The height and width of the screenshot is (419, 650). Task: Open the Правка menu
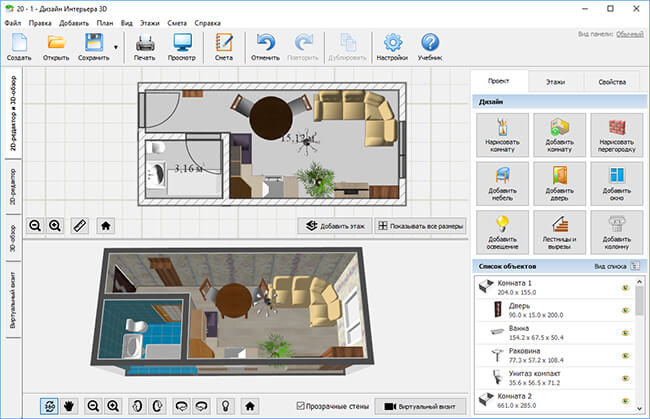coord(40,23)
